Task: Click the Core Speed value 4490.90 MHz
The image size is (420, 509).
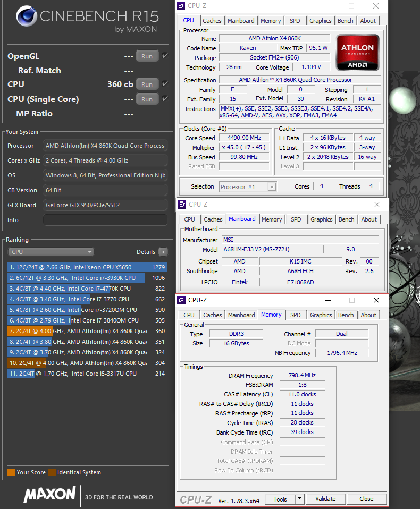Action: [x=244, y=138]
